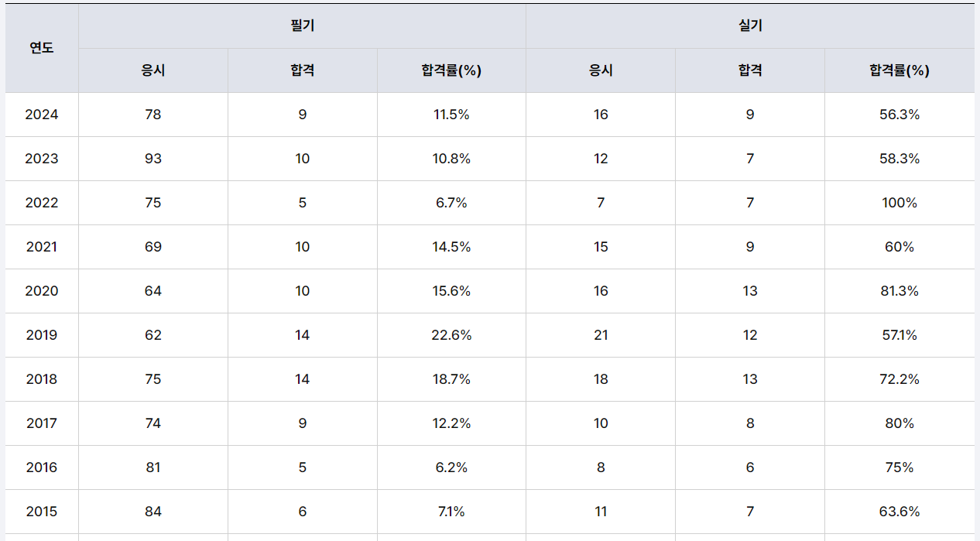The image size is (980, 541).
Task: Select the 2015 year cell
Action: tap(42, 512)
